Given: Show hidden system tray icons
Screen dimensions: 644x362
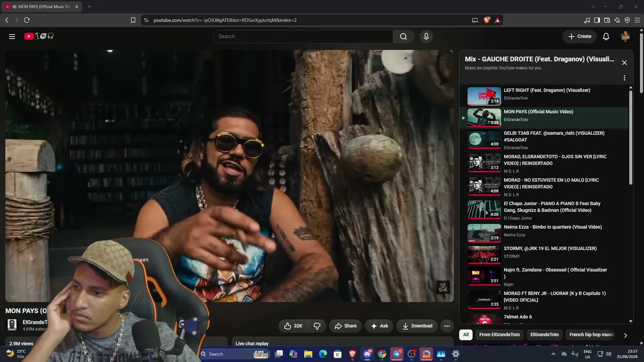Looking at the screenshot, I should 553,354.
